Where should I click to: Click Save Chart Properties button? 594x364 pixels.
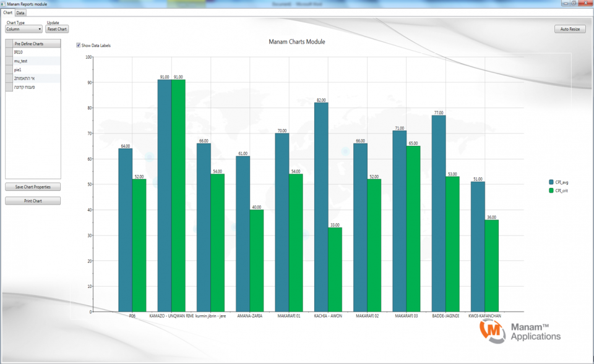click(x=33, y=187)
